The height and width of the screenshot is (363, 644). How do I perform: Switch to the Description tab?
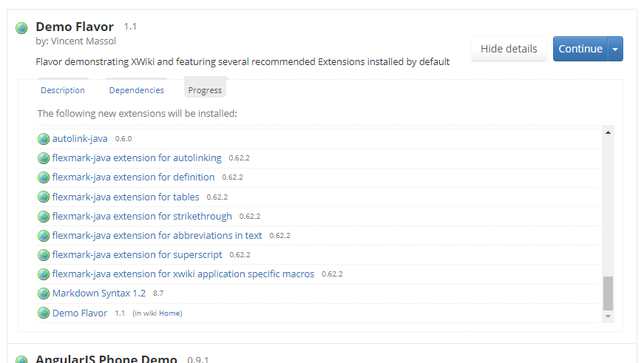tap(63, 90)
